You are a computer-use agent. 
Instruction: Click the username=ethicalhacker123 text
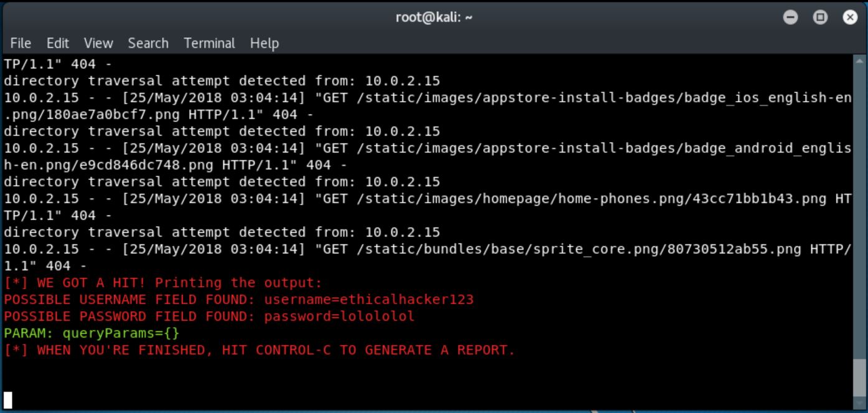pyautogui.click(x=369, y=300)
